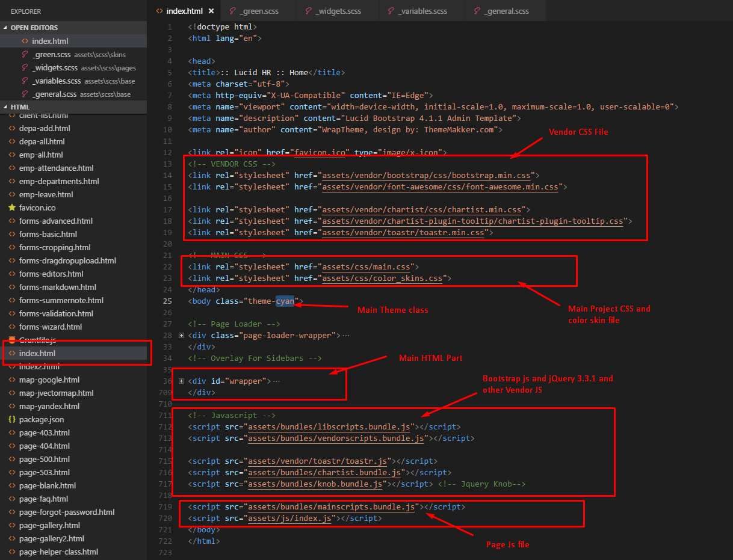Follow the assets/css/main.css link
733x560 pixels.
click(367, 266)
